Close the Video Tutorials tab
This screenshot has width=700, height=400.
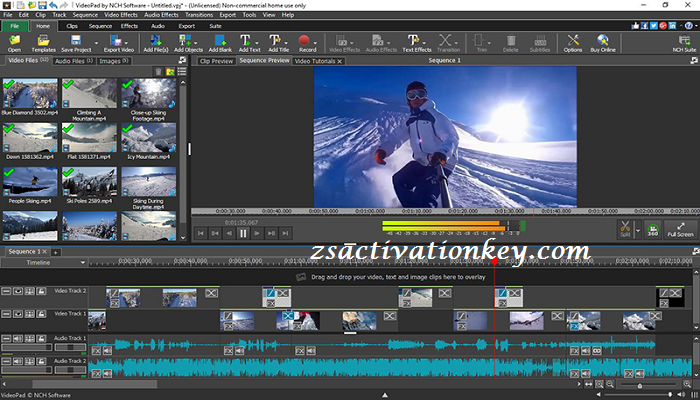tap(339, 61)
